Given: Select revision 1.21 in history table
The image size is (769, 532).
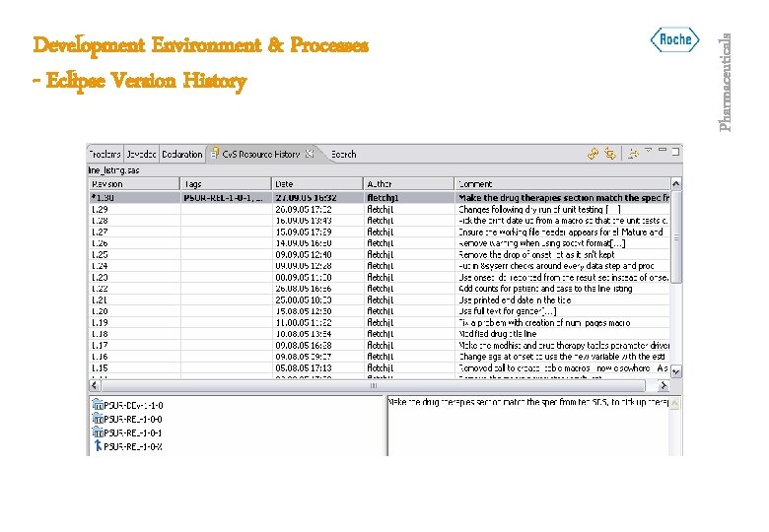Looking at the screenshot, I should pos(380,299).
